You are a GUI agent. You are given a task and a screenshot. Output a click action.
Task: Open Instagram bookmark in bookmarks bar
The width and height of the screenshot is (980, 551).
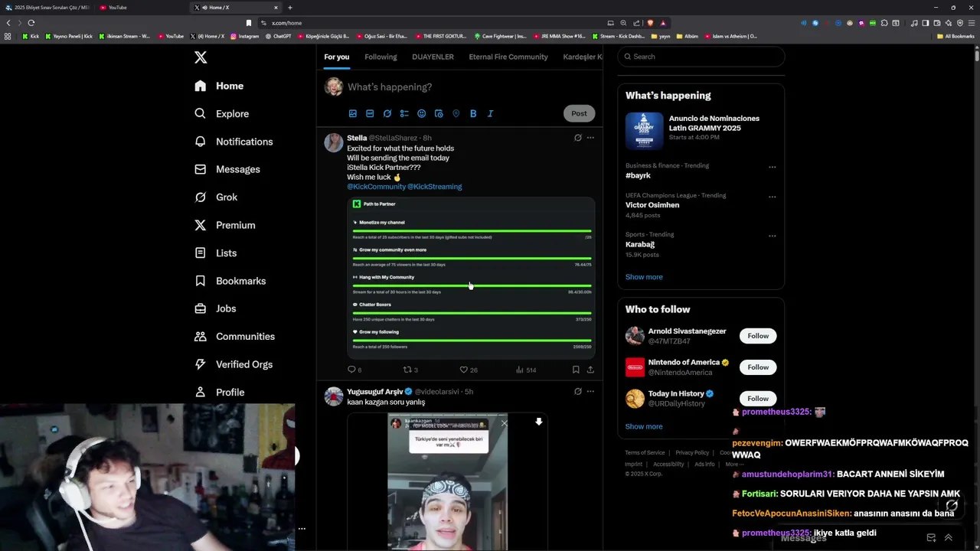(245, 36)
